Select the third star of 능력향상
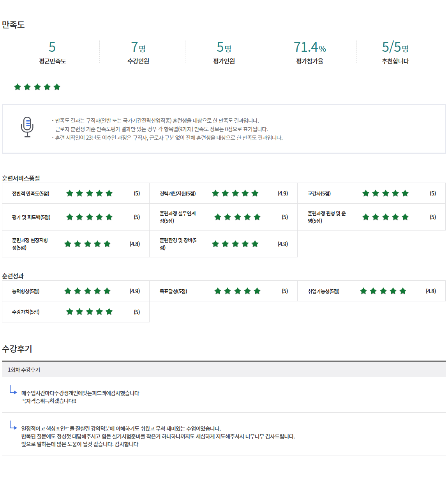448x484 pixels. (88, 290)
